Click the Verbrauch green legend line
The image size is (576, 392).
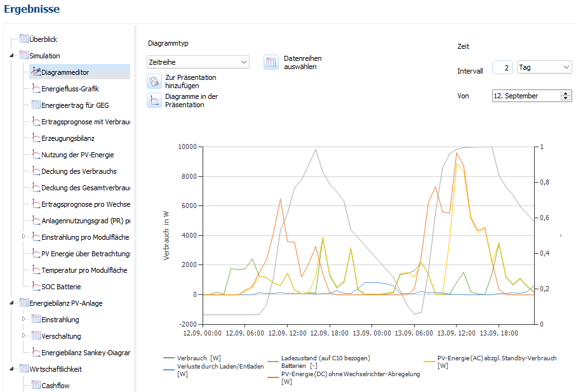169,358
